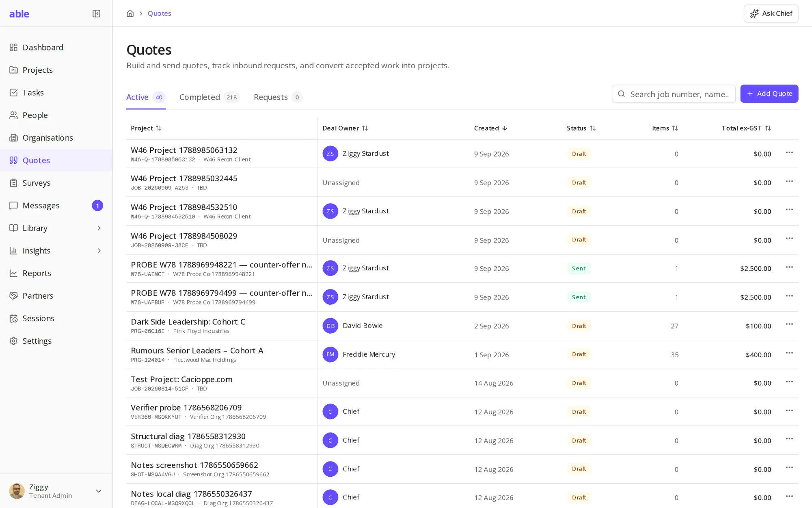
Task: Open People page
Action: (56, 115)
